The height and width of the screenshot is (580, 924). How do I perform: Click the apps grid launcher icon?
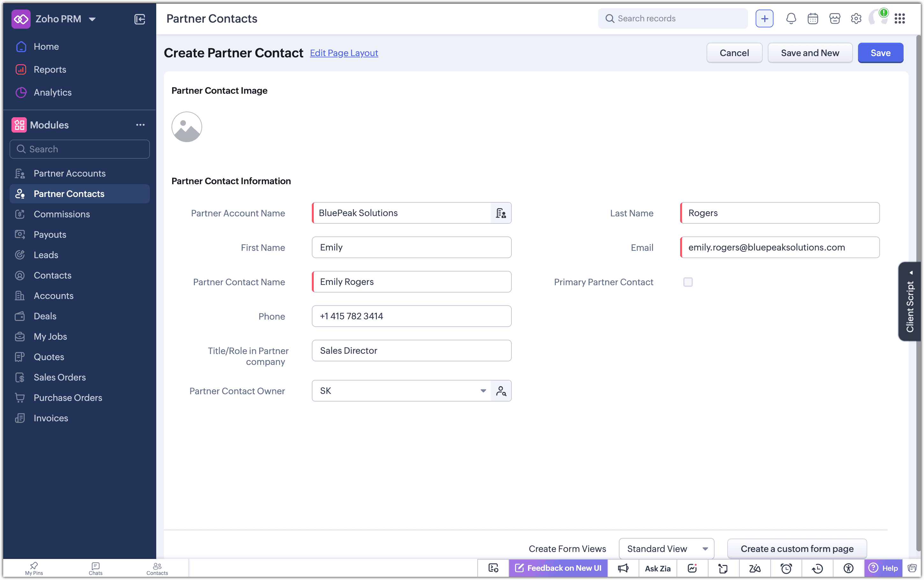click(900, 18)
